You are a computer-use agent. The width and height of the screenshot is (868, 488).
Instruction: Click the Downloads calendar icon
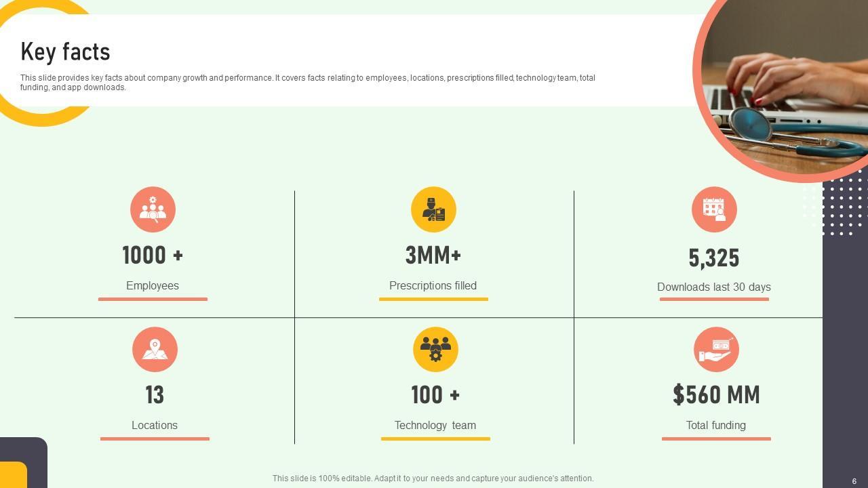[x=714, y=209]
